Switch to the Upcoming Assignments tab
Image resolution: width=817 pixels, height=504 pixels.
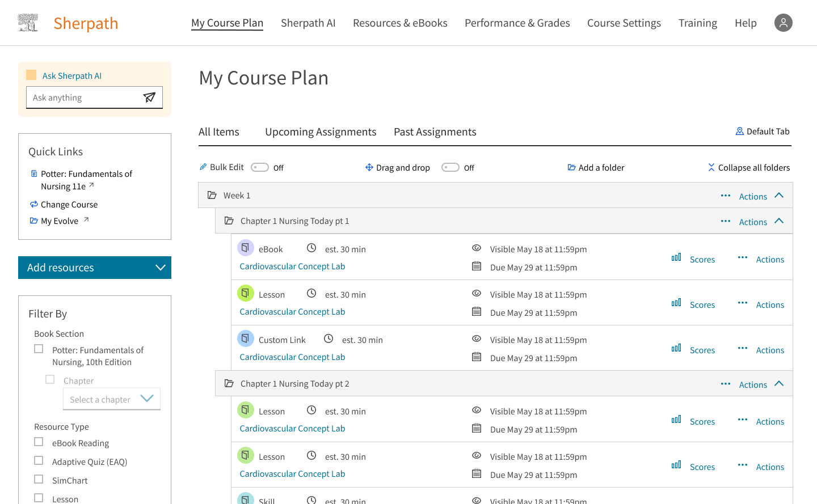[321, 132]
